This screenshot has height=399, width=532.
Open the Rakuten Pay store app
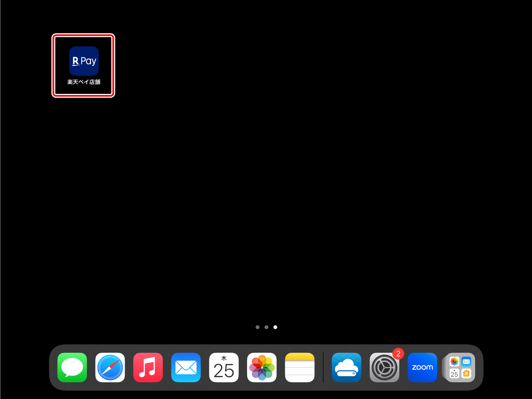(84, 61)
